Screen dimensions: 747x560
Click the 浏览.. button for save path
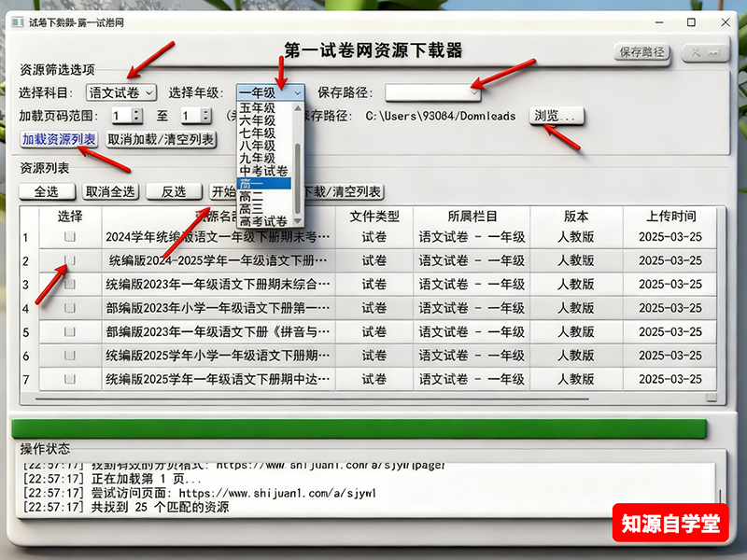(x=557, y=115)
